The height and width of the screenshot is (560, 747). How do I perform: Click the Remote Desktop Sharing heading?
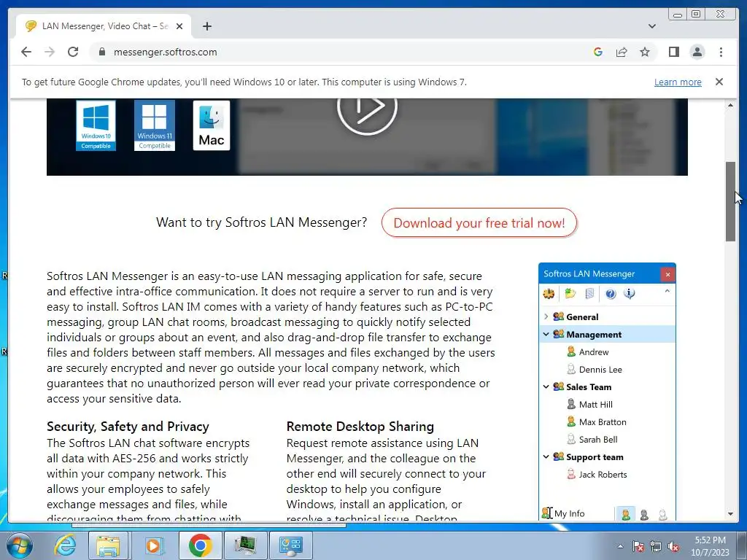click(360, 426)
